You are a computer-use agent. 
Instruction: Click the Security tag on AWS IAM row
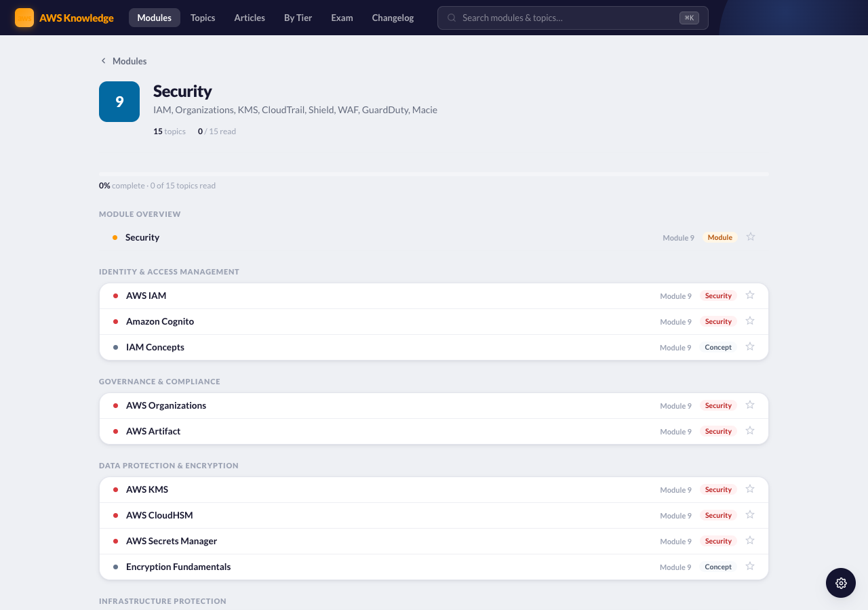[718, 296]
